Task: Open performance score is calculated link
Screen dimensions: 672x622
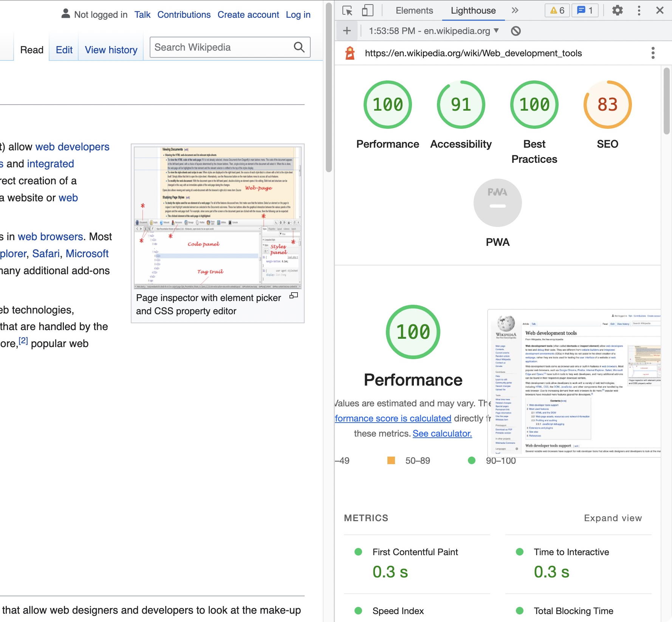Action: [393, 418]
